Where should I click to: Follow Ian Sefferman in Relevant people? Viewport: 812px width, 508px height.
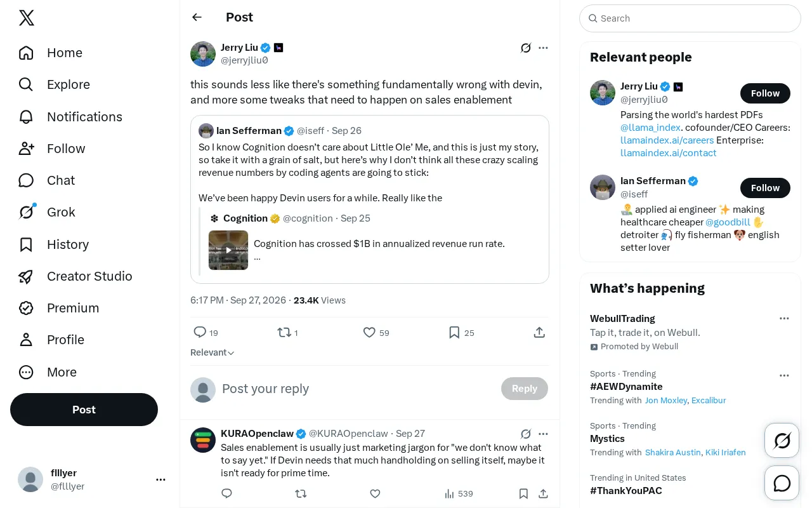tap(765, 188)
